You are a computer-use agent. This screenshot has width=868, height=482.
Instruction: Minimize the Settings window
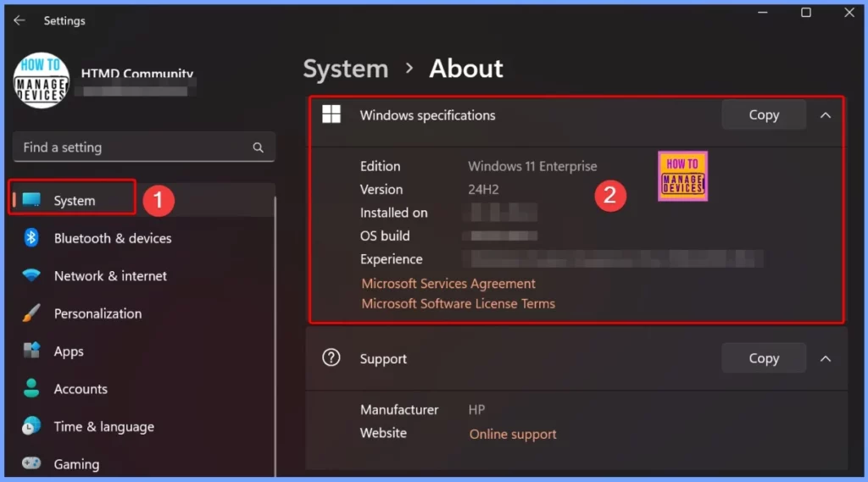tap(763, 12)
